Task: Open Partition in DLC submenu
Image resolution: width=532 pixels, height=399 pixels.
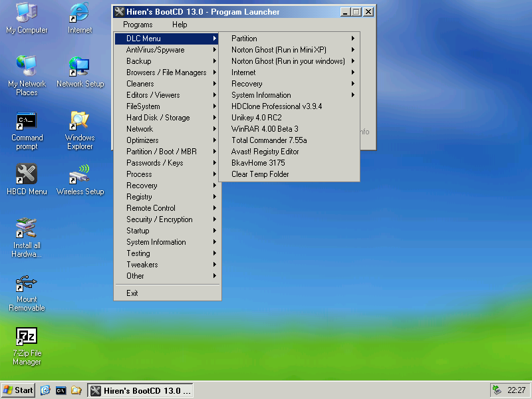Action: coord(289,39)
